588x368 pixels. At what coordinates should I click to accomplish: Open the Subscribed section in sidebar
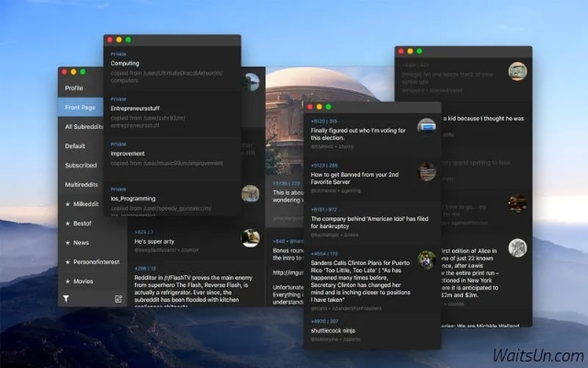[81, 166]
